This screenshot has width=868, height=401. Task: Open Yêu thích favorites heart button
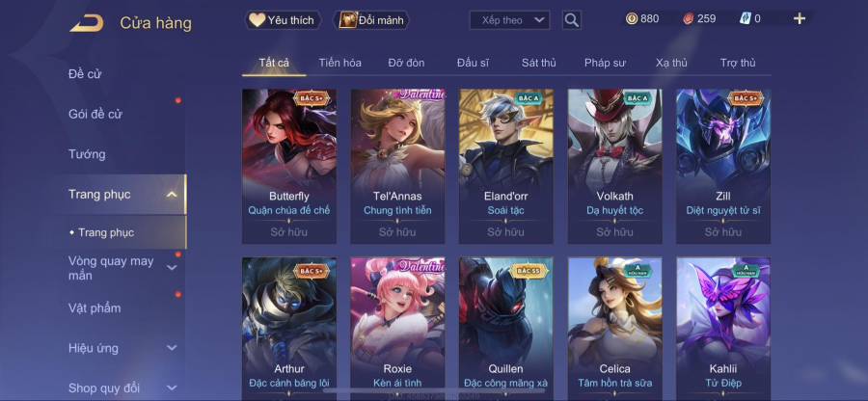[x=283, y=20]
